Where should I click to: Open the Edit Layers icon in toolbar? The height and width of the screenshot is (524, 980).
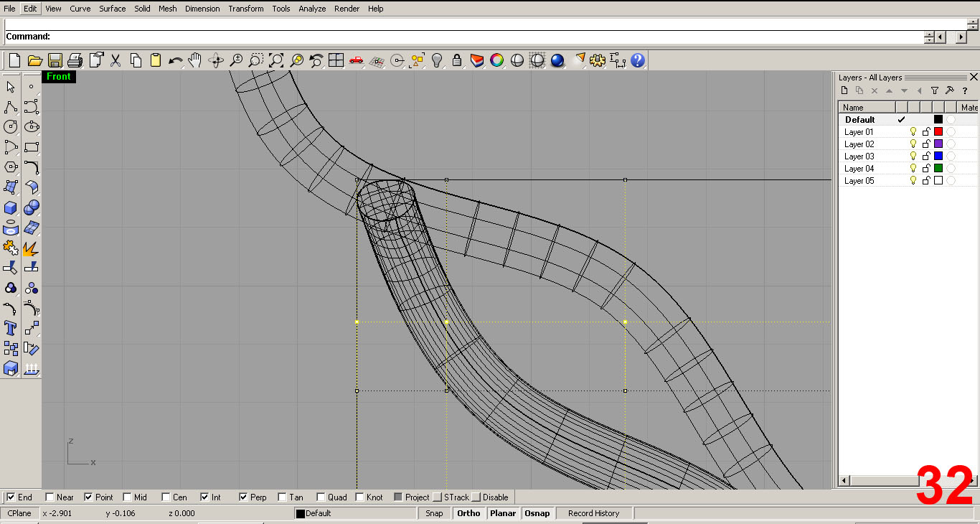476,61
